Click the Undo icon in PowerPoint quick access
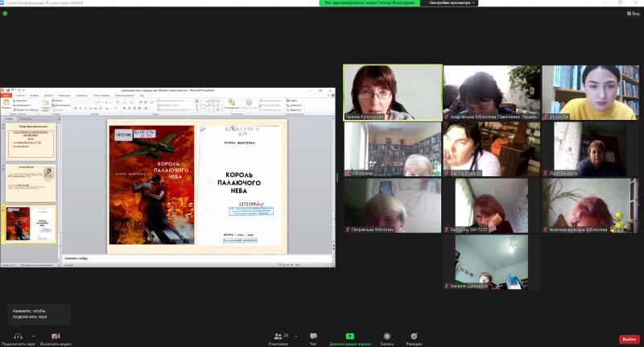Viewport: 644px width, 347px height. coord(13,90)
